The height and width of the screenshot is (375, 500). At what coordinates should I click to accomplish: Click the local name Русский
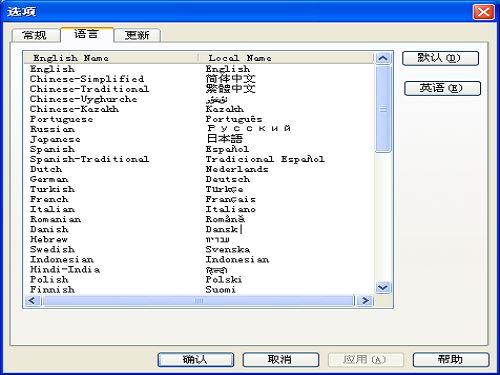coord(249,128)
